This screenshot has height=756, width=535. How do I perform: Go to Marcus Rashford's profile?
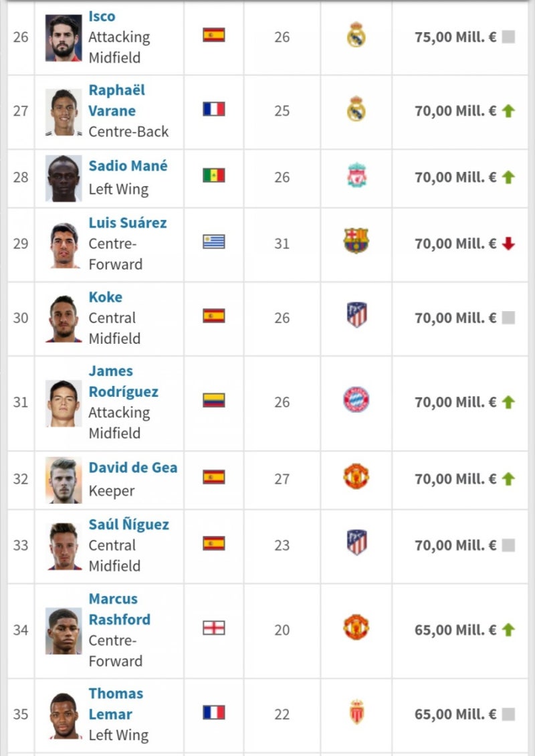(x=119, y=609)
